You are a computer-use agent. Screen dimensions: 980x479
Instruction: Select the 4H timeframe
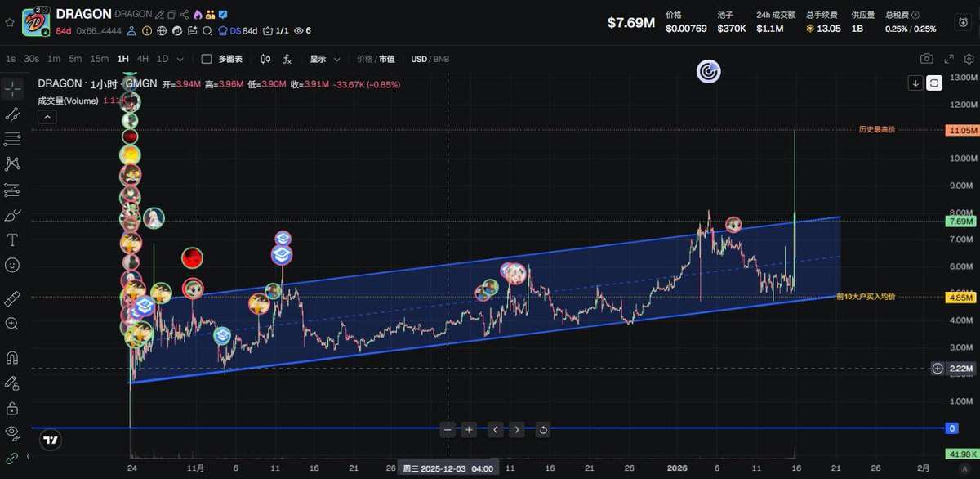tap(143, 59)
